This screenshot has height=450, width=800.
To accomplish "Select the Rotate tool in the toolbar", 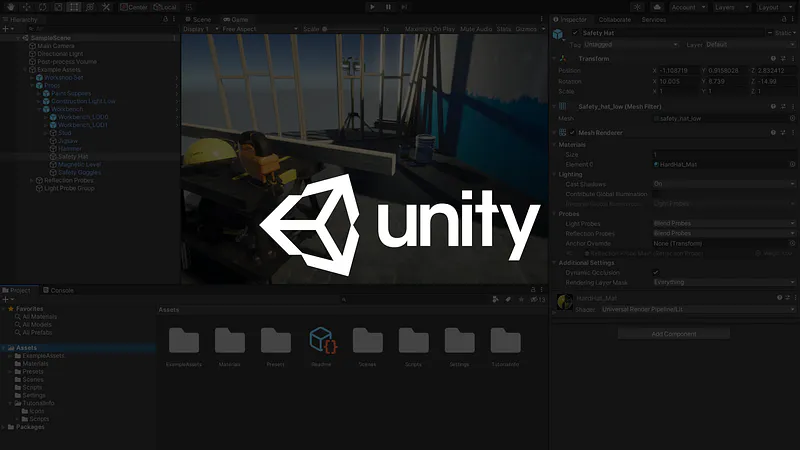I will click(42, 7).
